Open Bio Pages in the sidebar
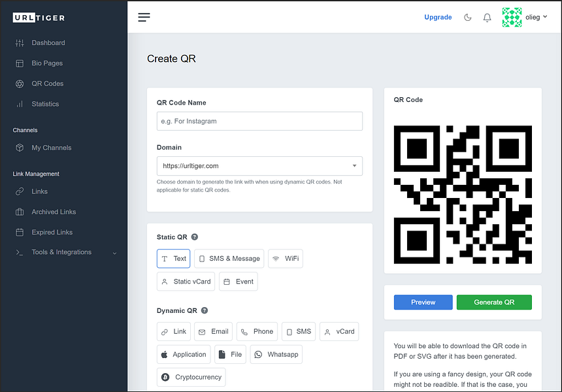 [x=47, y=63]
